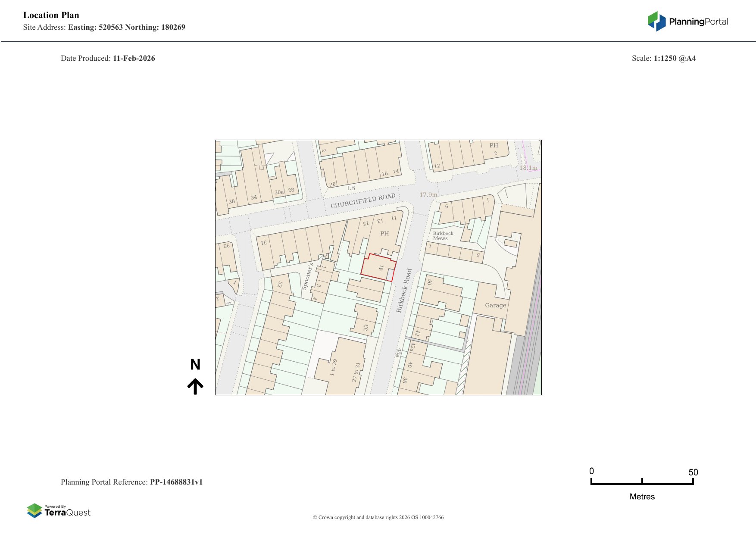
Task: Click the date 11-Feb-2026
Action: [x=134, y=58]
